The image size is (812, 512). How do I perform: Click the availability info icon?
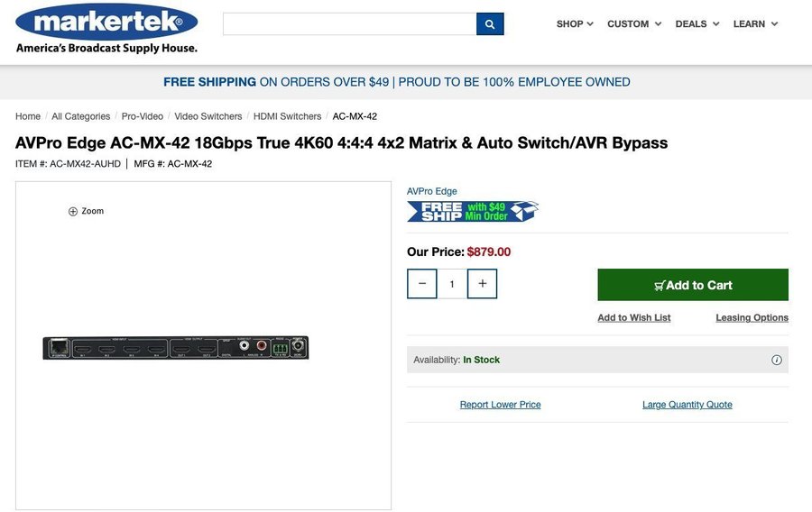tap(776, 360)
